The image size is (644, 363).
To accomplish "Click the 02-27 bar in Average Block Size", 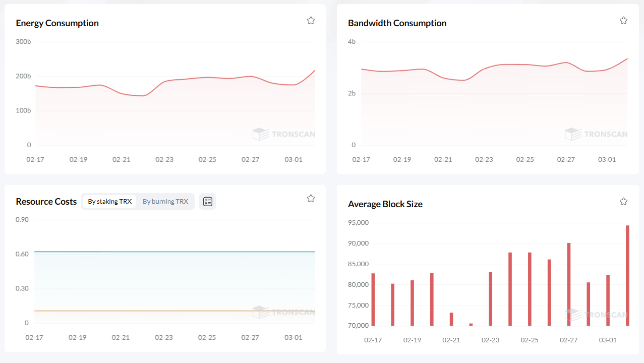I will coord(569,284).
